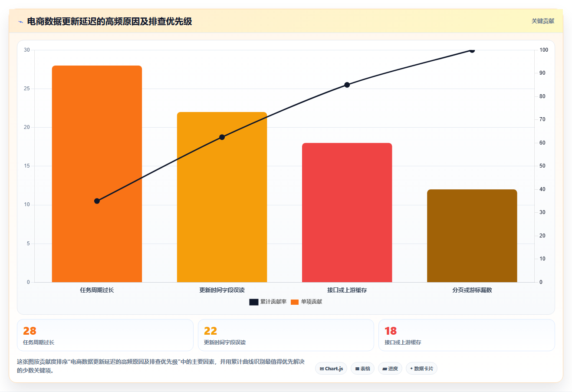
Task: Toggle the 单项贡献 legend swatch
Action: coord(295,302)
